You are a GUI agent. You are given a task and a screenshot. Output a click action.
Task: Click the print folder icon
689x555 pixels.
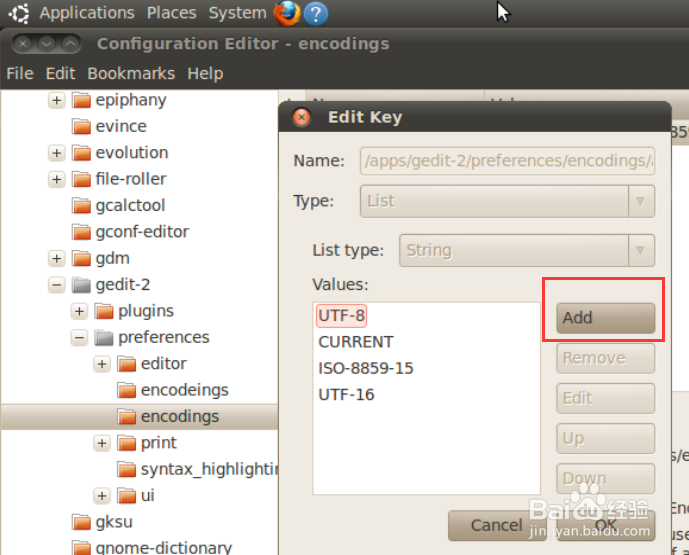click(x=127, y=443)
